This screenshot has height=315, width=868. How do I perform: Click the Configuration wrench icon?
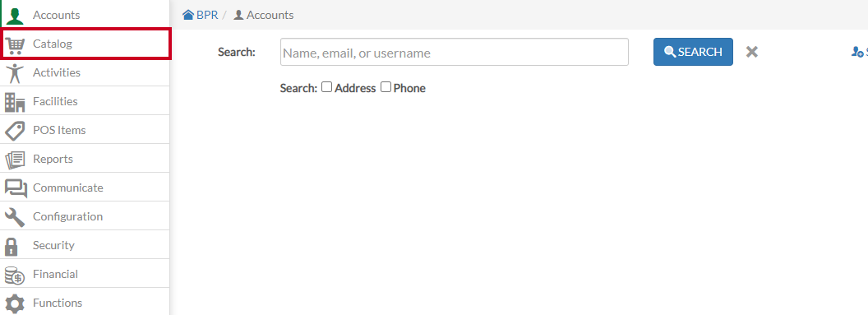coord(15,217)
